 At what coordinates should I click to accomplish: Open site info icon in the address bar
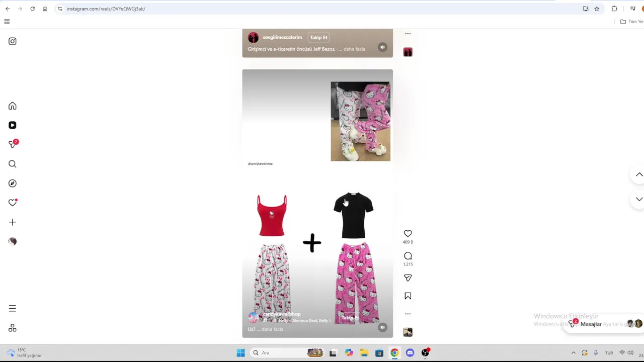(60, 9)
